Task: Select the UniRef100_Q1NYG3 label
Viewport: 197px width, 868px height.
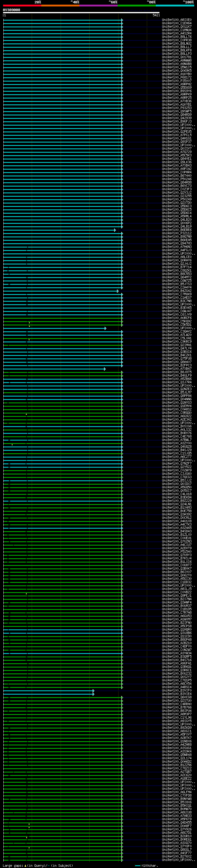Action: (177, 403)
